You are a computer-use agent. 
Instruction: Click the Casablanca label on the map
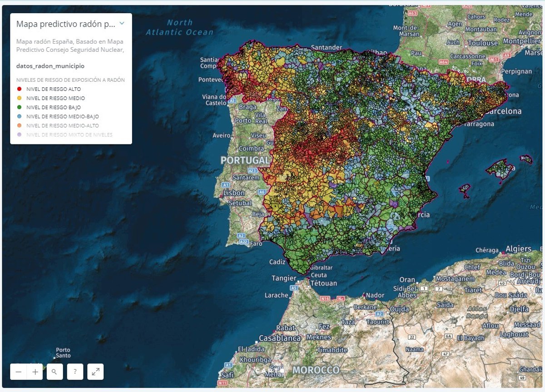[280, 338]
